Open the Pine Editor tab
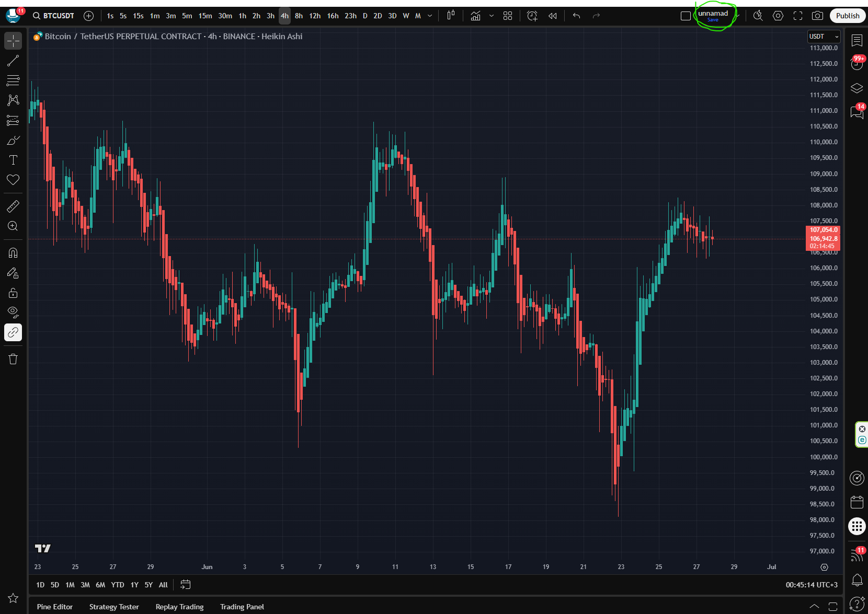This screenshot has height=614, width=868. (x=55, y=607)
